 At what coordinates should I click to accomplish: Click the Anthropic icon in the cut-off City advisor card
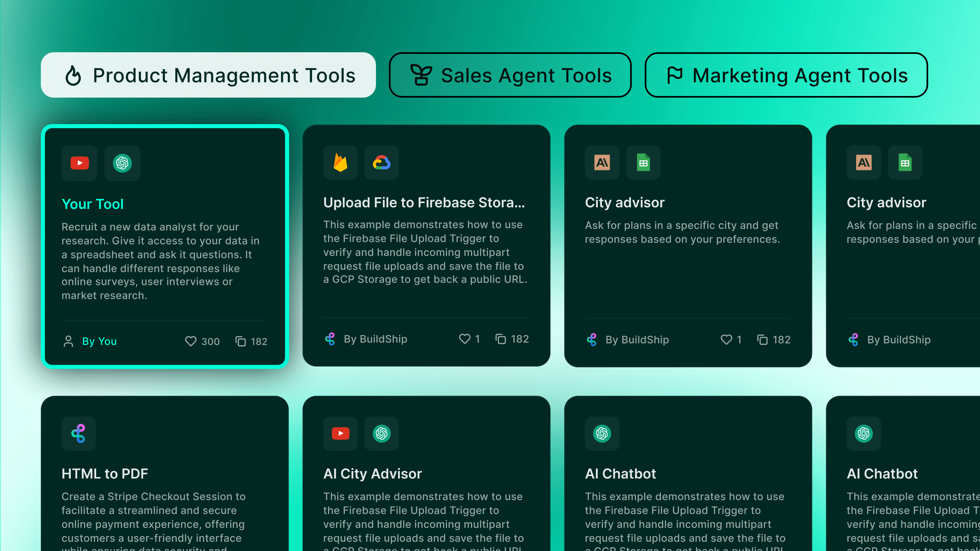[864, 163]
